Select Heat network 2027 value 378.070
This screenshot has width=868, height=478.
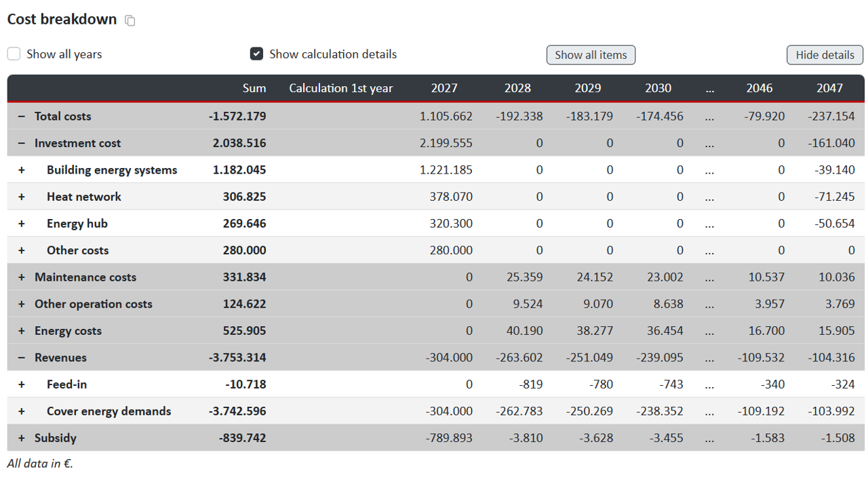(452, 197)
